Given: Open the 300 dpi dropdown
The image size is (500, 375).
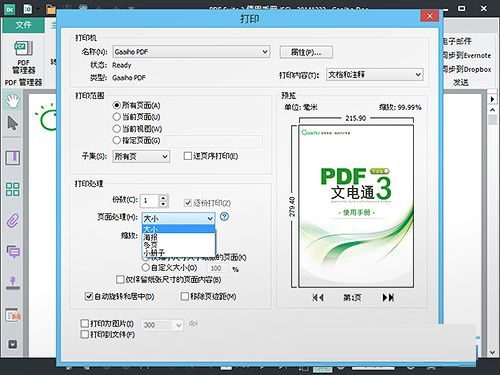Looking at the screenshot, I should (x=162, y=325).
